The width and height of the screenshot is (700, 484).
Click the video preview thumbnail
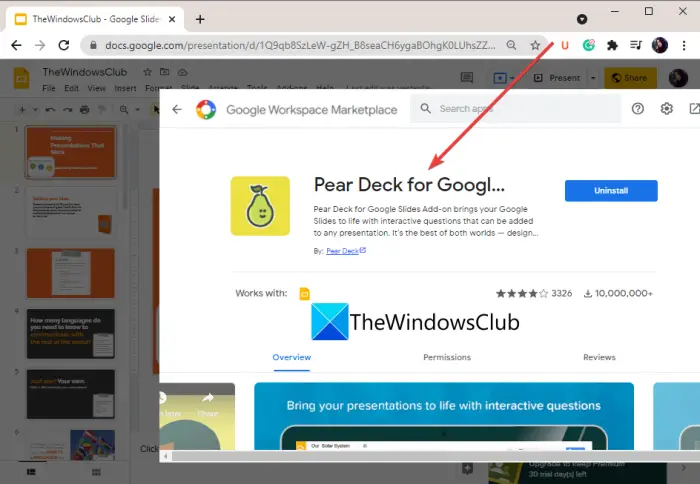point(197,416)
